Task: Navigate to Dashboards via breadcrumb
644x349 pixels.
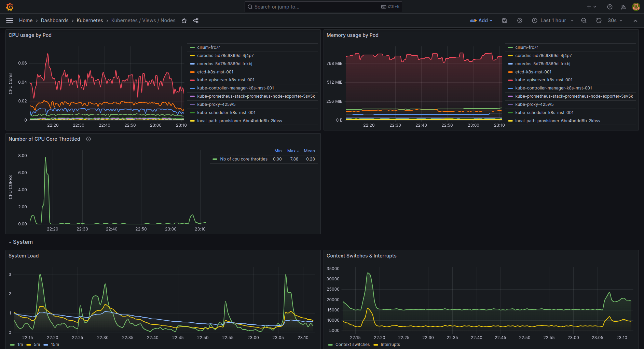Action: pyautogui.click(x=55, y=20)
